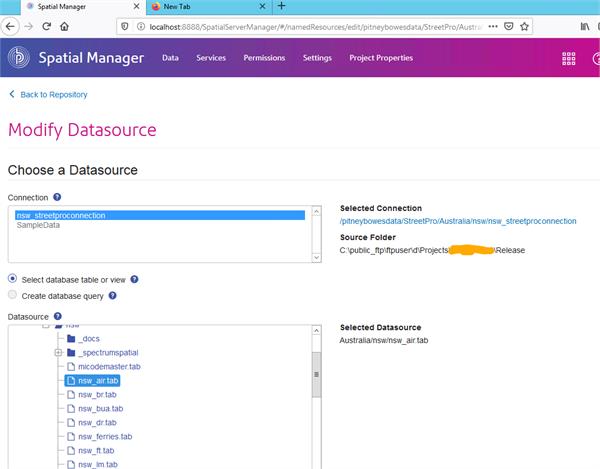Click the Connection help question icon
The width and height of the screenshot is (600, 469).
(57, 197)
